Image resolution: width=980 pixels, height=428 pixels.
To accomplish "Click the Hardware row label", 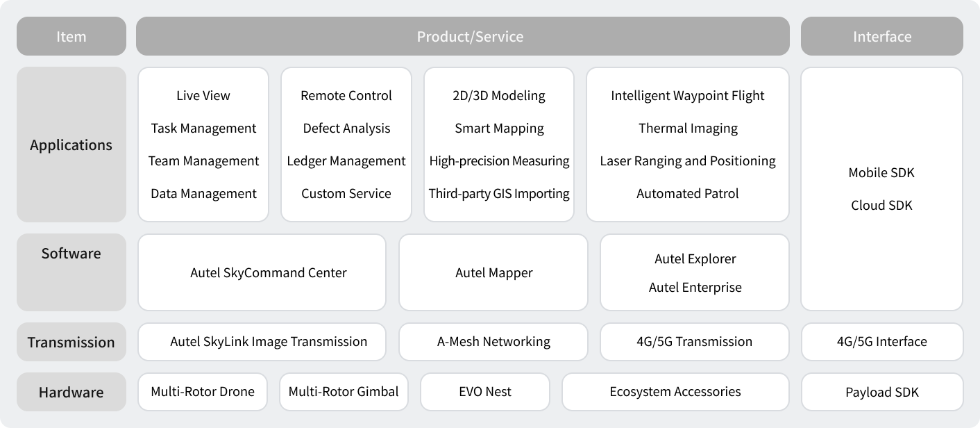I will click(71, 392).
